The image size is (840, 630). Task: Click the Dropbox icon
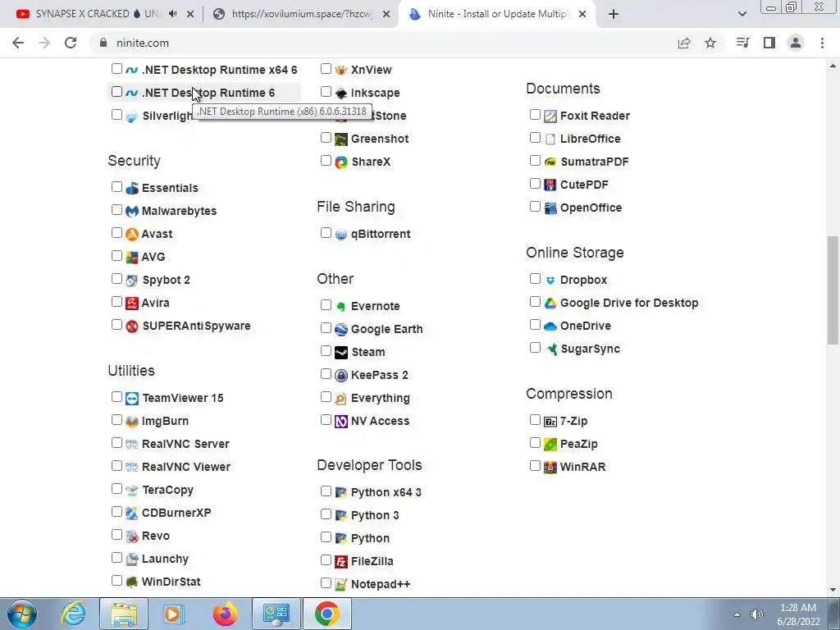(550, 281)
